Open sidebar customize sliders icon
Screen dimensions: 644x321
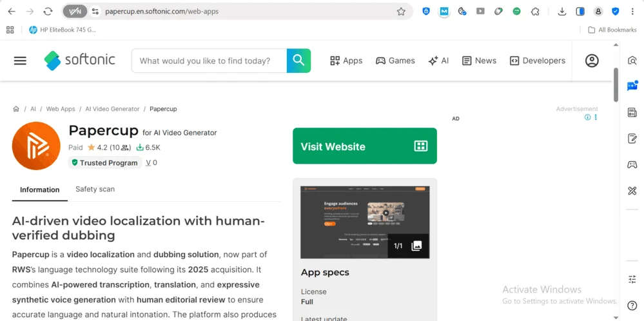pos(632,280)
